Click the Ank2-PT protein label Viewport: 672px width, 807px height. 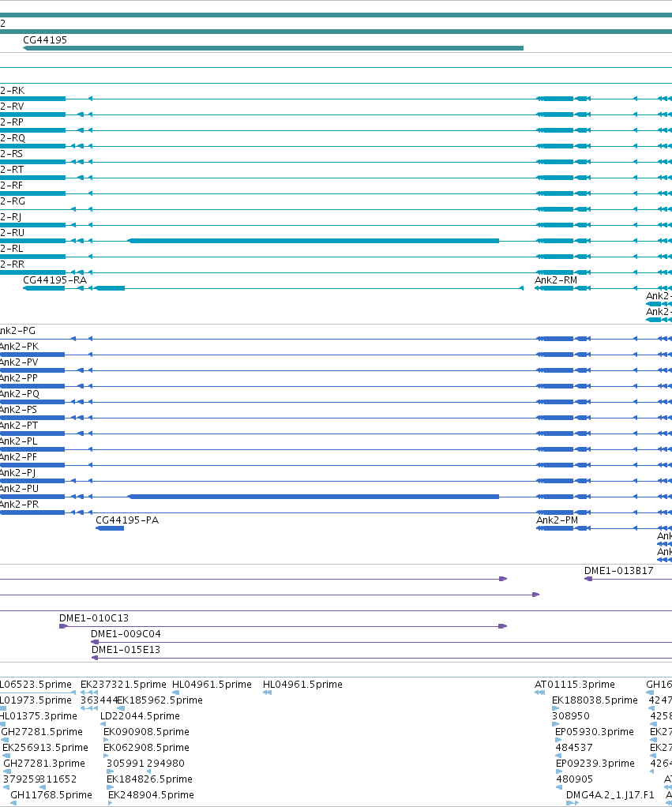(x=19, y=426)
